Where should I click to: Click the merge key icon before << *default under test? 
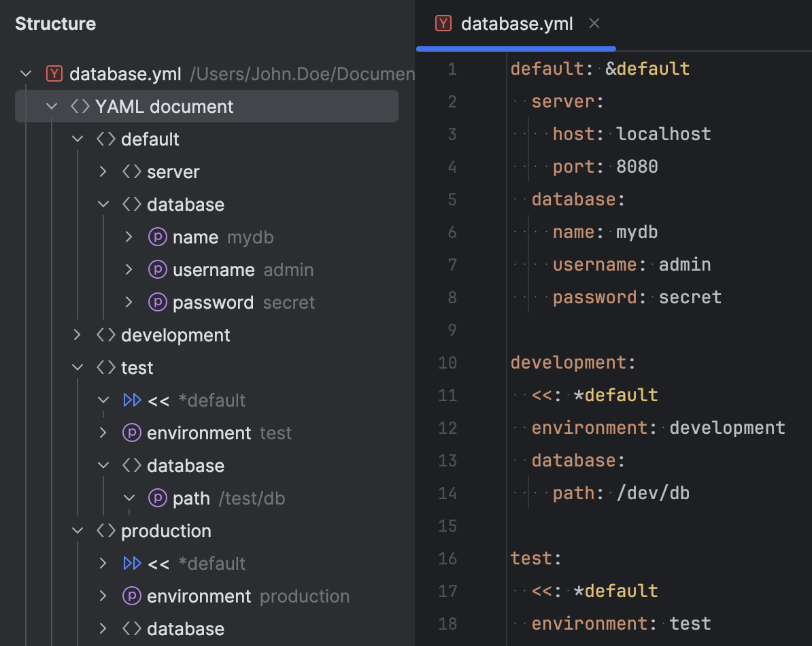[132, 400]
